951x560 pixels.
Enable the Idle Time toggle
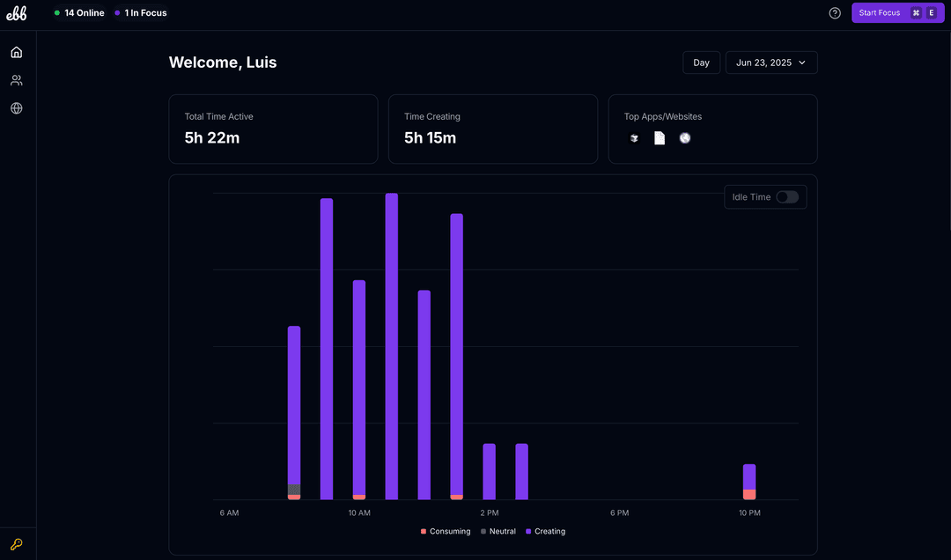click(787, 197)
